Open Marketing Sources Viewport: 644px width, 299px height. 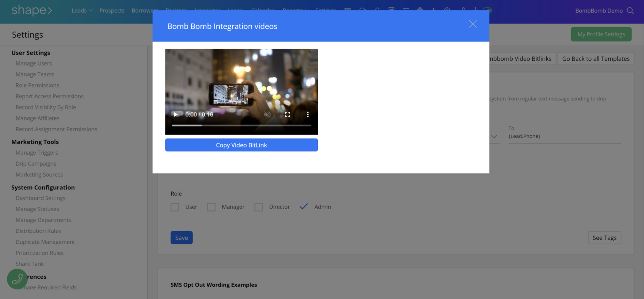coord(39,175)
